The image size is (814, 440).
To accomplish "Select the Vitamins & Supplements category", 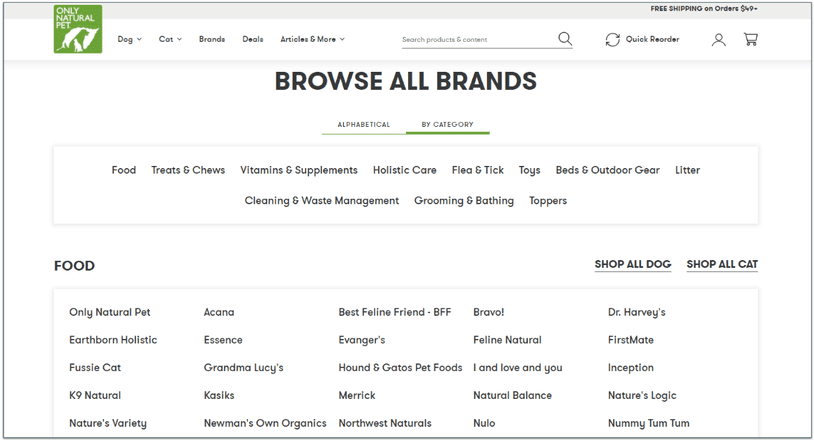I will pos(299,170).
